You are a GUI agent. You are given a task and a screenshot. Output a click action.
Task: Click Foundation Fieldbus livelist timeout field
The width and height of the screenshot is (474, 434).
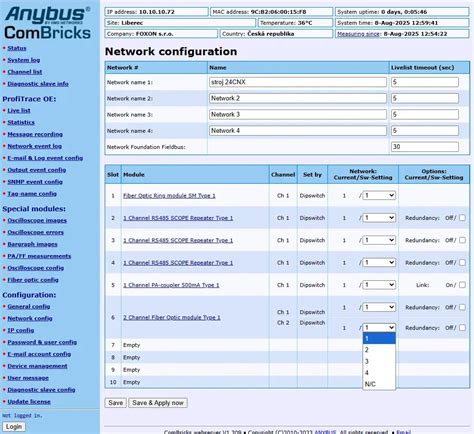(425, 147)
